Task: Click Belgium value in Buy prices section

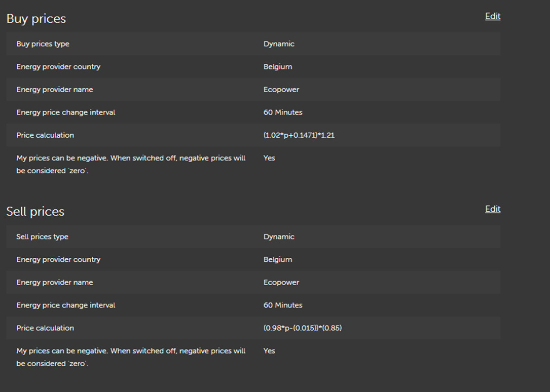Action: (x=278, y=67)
